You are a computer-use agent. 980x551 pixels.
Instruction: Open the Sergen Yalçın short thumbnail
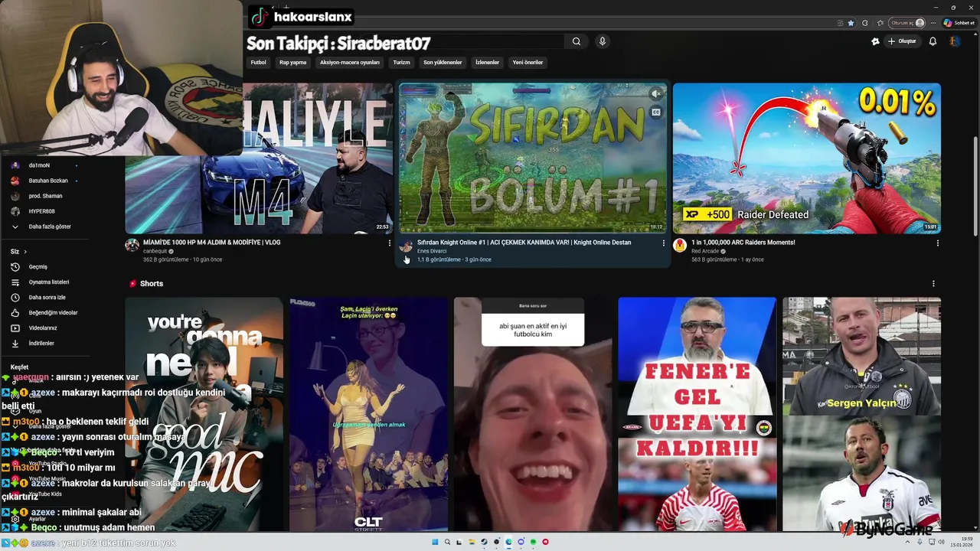(x=861, y=414)
